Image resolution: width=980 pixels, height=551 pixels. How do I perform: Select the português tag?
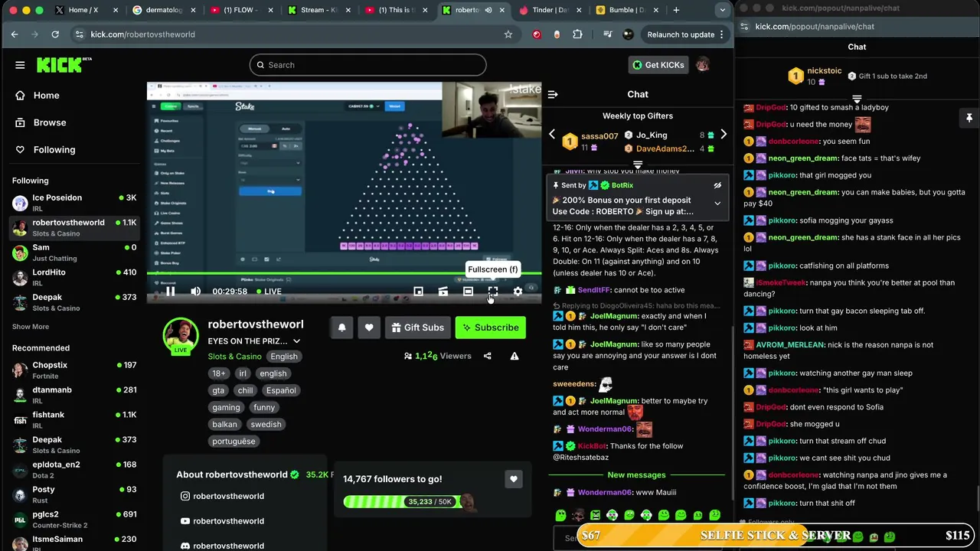pyautogui.click(x=234, y=442)
